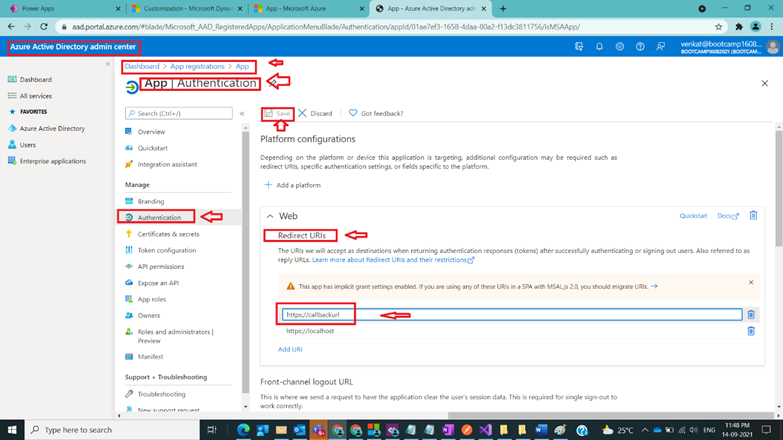Image resolution: width=783 pixels, height=440 pixels.
Task: Open the Manifest page
Action: pyautogui.click(x=150, y=357)
